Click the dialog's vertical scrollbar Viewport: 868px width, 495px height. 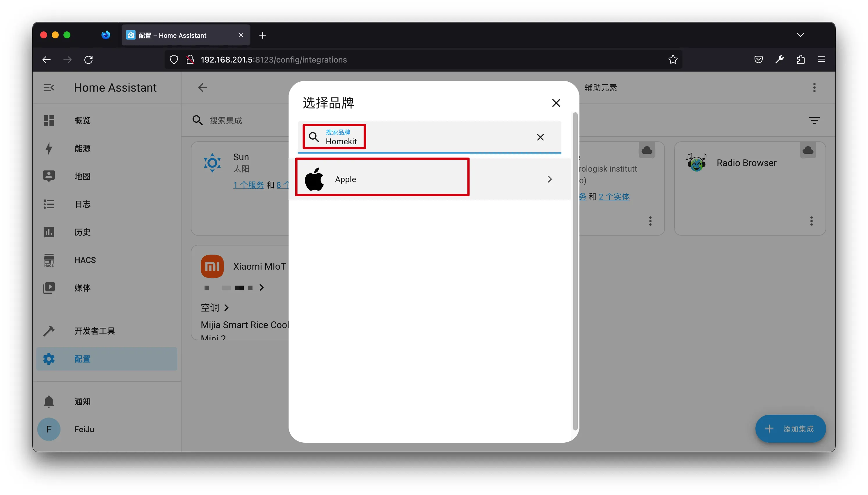point(575,272)
